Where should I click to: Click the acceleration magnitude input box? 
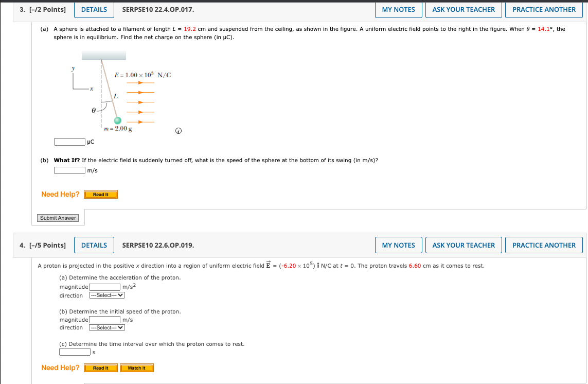104,287
